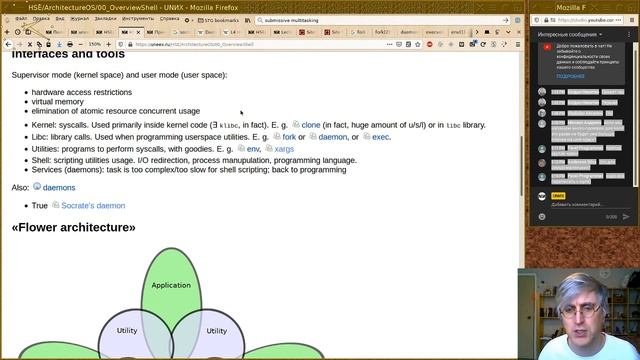640x360 pixels.
Task: Bookmark this page with the star icon
Action: (x=418, y=44)
